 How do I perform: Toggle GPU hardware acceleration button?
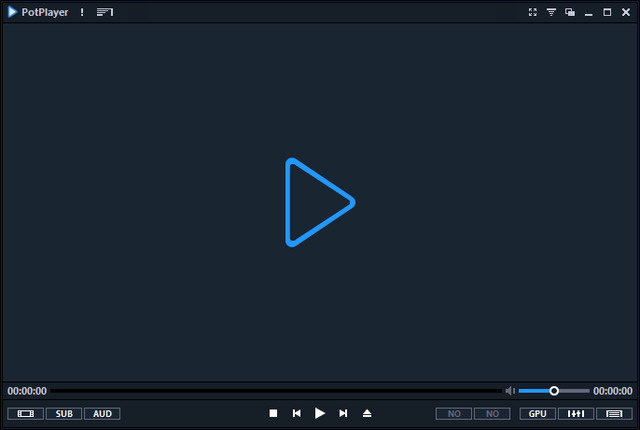pos(537,413)
